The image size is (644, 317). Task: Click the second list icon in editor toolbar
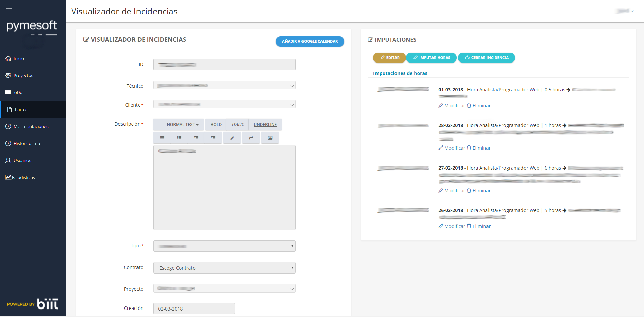(179, 138)
